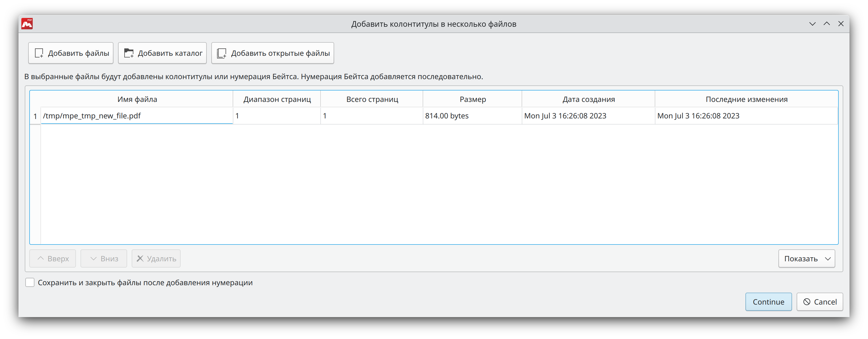Click Дата создания column header
Viewport: 868px width, 339px height.
[x=588, y=99]
